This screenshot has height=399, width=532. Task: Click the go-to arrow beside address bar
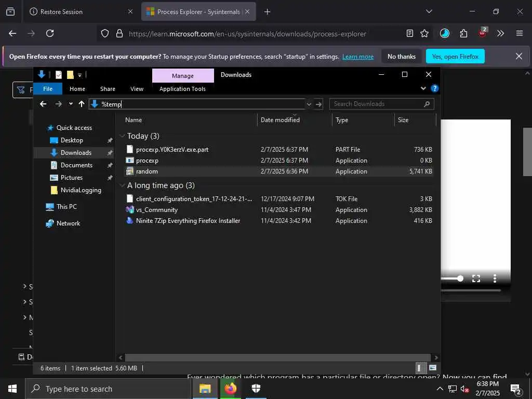(x=318, y=104)
